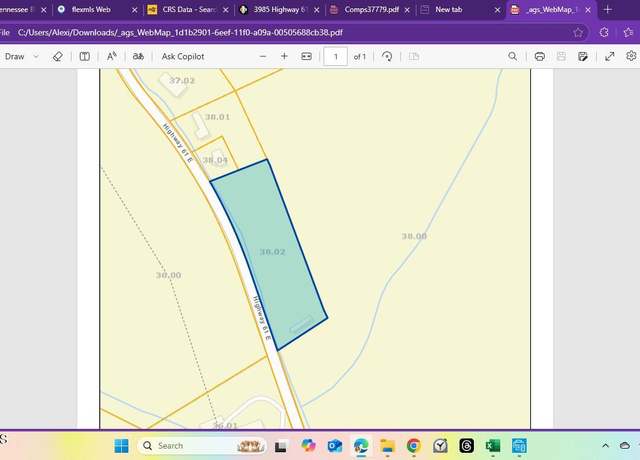Enter full screen with expand icon
Viewport: 640px width, 460px height.
(x=609, y=57)
